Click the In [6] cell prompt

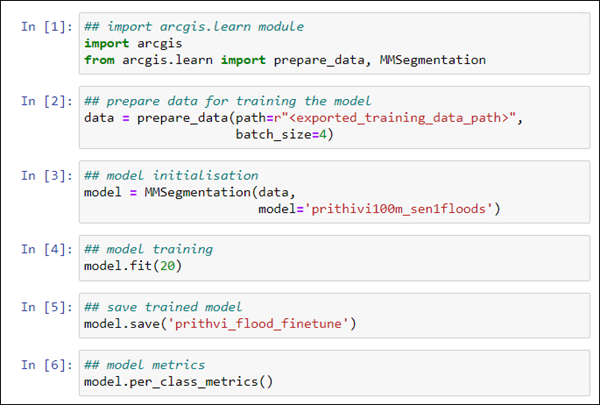[x=47, y=365]
